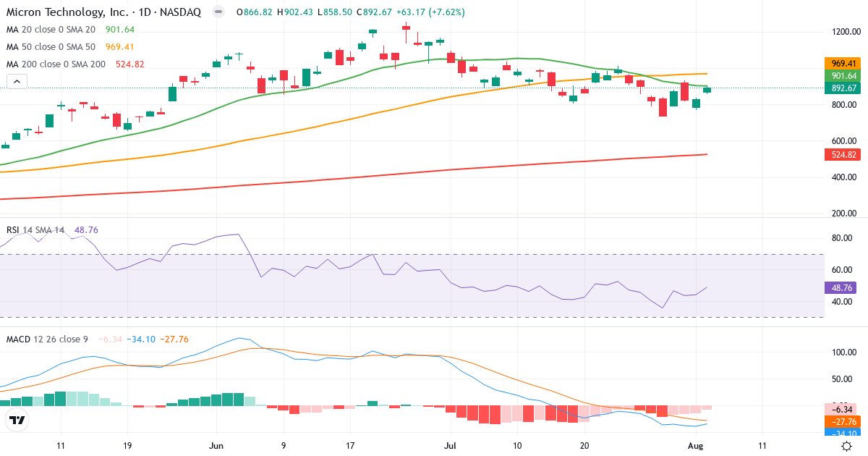Click the 80.00 RSI axis label

click(x=843, y=237)
